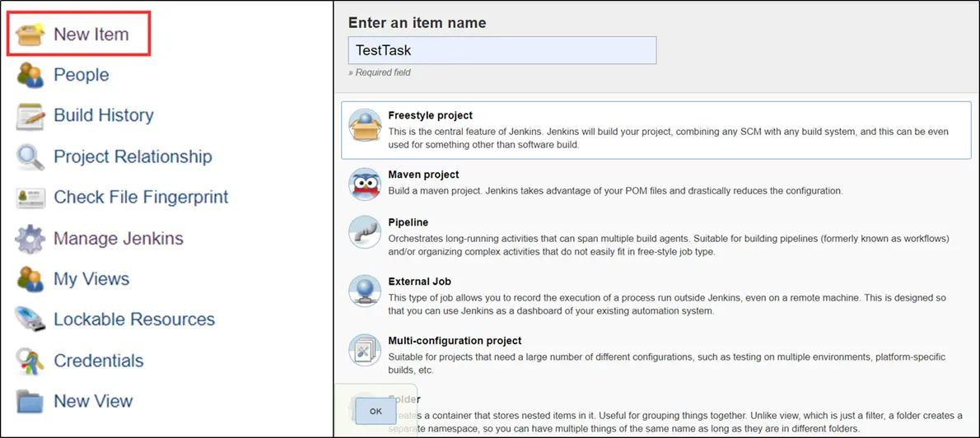The image size is (980, 438).
Task: Open the New Item link
Action: [91, 35]
